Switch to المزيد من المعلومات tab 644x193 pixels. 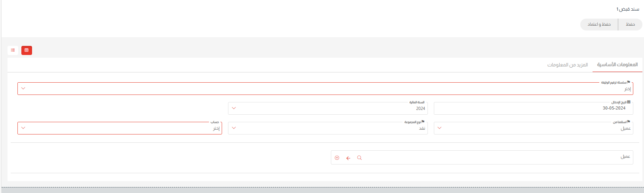click(567, 65)
